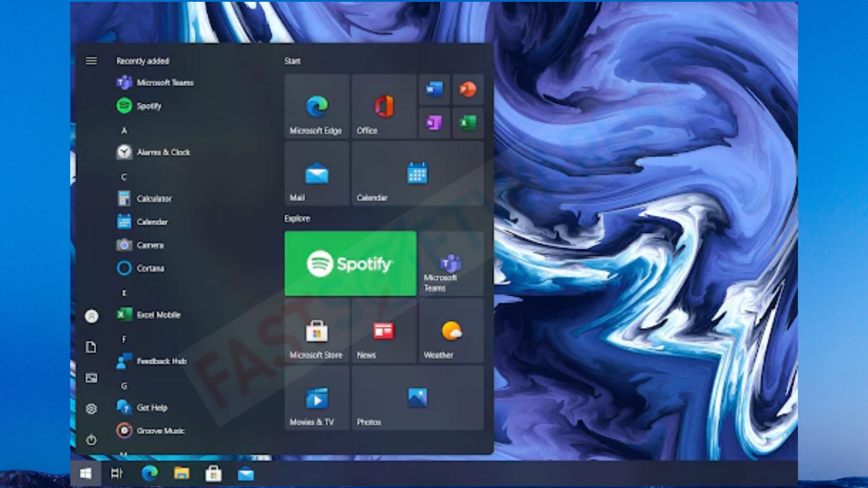Open the OneNote small tile

[x=434, y=123]
